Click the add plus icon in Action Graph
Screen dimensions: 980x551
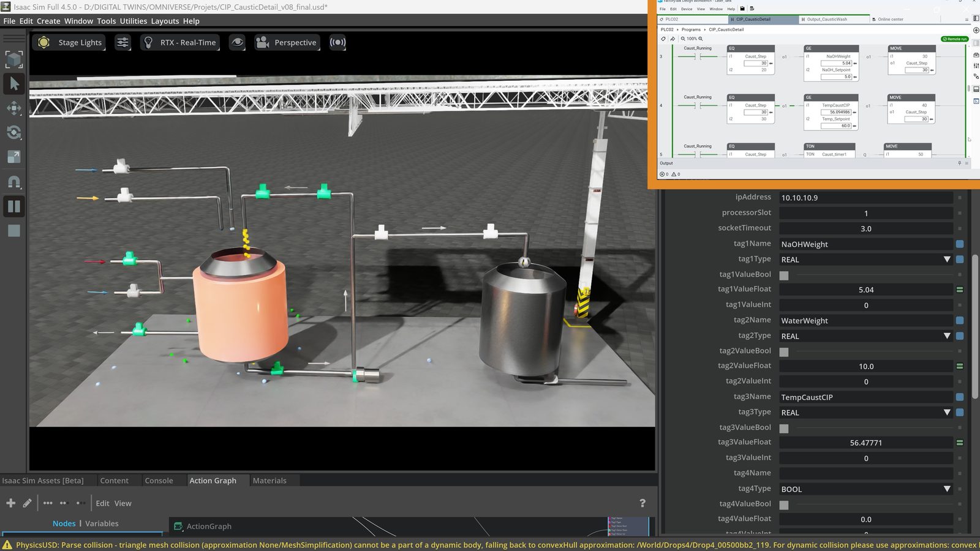(10, 503)
